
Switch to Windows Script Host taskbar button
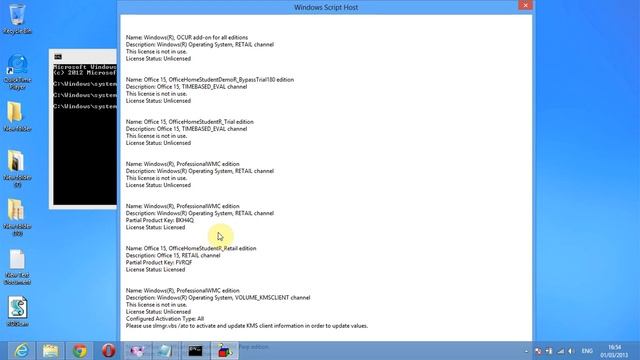224,351
